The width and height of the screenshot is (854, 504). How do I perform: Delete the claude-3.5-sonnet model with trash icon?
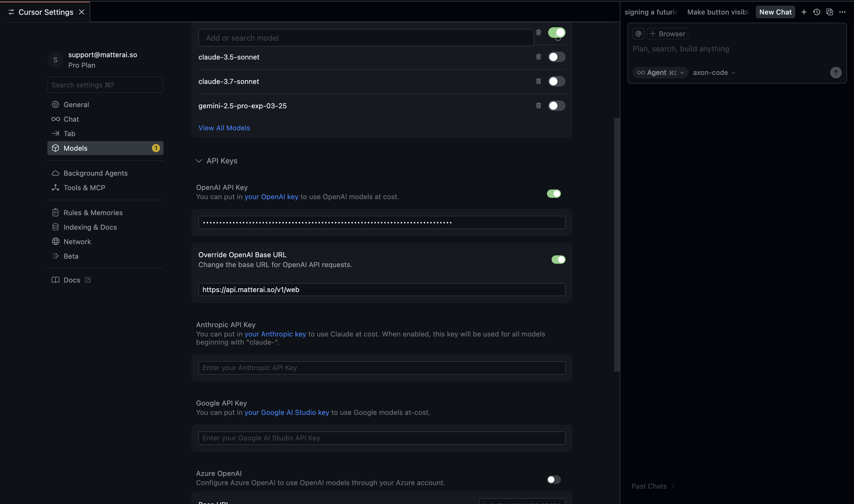(x=539, y=57)
